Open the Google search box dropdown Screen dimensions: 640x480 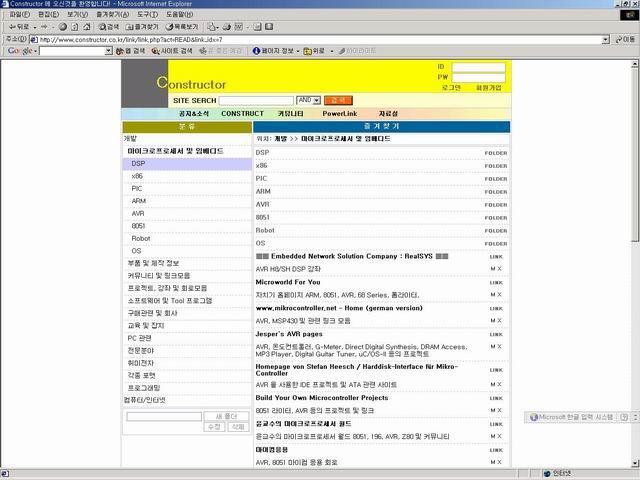pyautogui.click(x=108, y=51)
